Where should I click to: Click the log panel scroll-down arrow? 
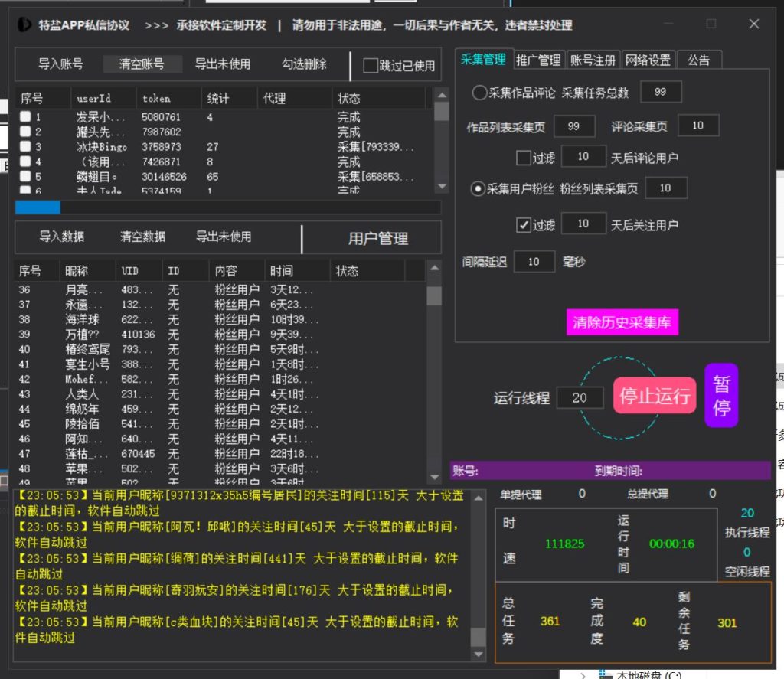pyautogui.click(x=478, y=655)
